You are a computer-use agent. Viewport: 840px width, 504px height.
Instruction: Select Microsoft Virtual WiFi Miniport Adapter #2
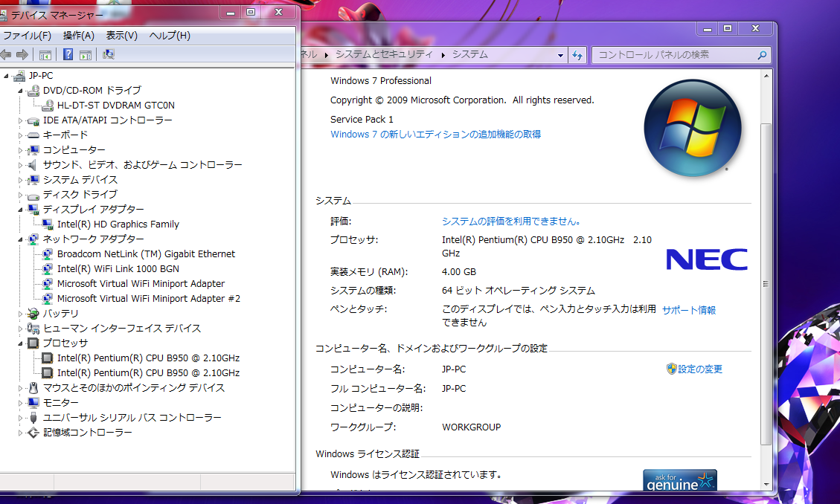click(148, 299)
